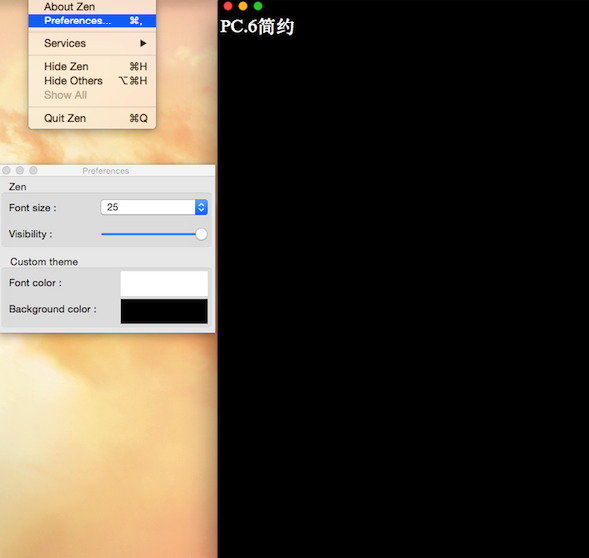The width and height of the screenshot is (589, 558).
Task: Choose Hide Zen from the menu
Action: click(92, 67)
